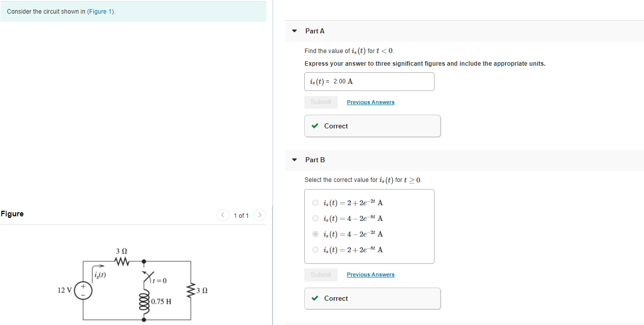644x325 pixels.
Task: Click the right arrow in figure navigation
Action: click(259, 215)
